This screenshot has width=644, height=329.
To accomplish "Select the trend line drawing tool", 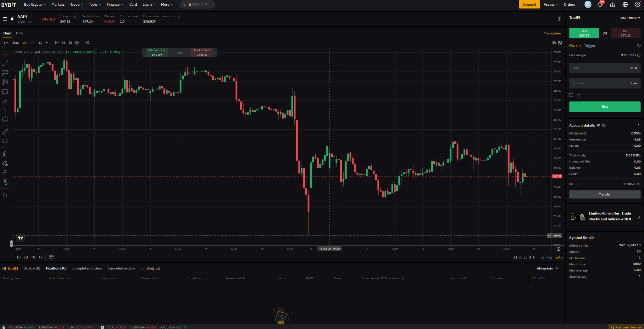I will 5,64.
